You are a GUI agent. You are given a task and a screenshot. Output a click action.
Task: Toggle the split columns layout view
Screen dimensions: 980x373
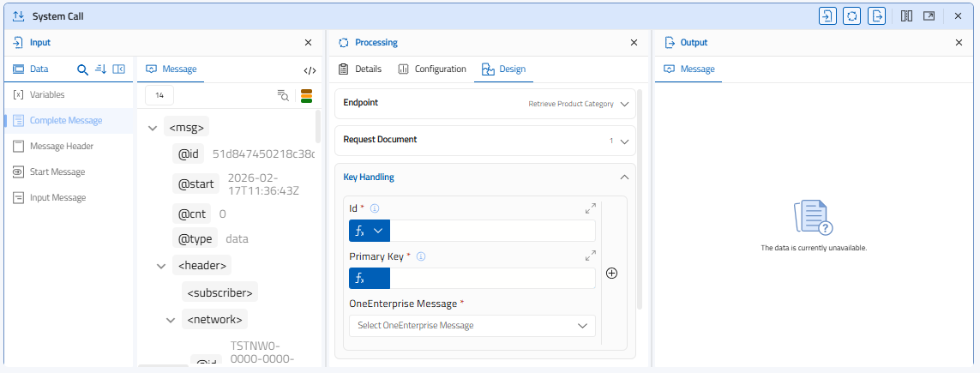pyautogui.click(x=906, y=16)
